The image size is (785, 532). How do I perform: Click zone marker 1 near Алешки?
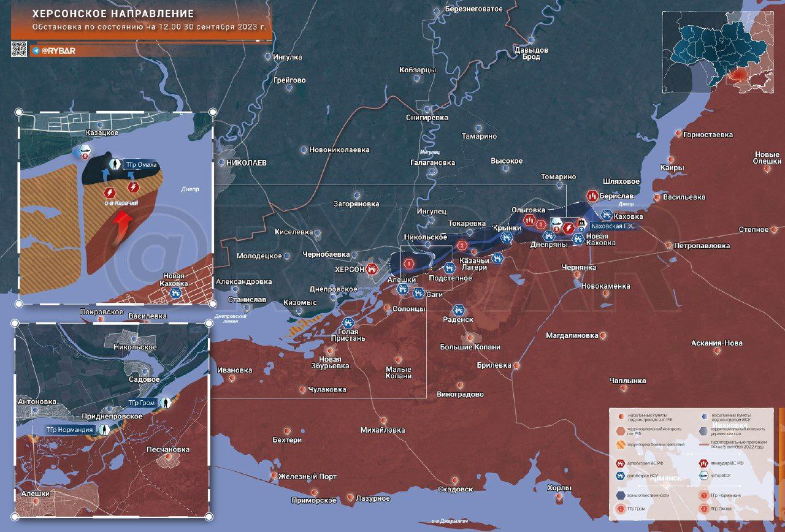pos(409,264)
